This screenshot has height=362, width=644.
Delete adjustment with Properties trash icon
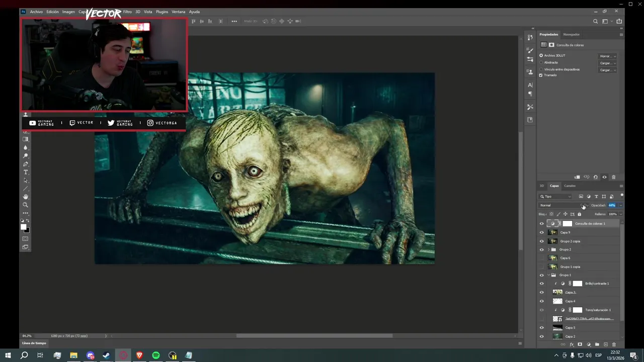click(613, 177)
